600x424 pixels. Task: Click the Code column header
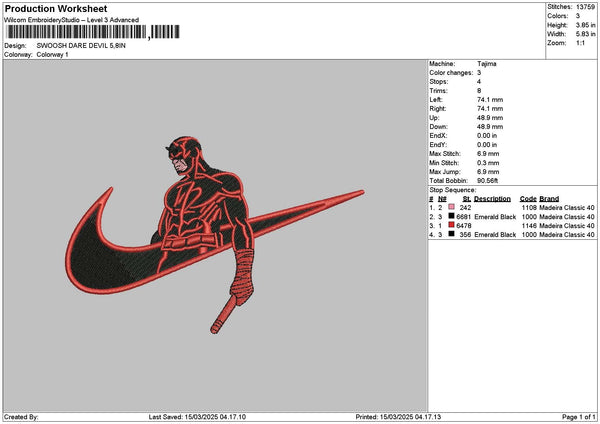click(x=528, y=198)
